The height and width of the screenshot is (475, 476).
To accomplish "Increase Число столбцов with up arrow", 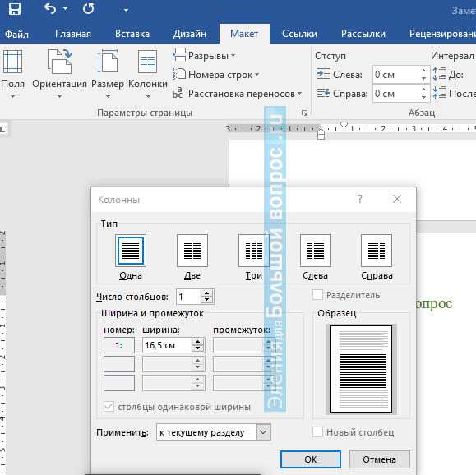I will pyautogui.click(x=206, y=293).
